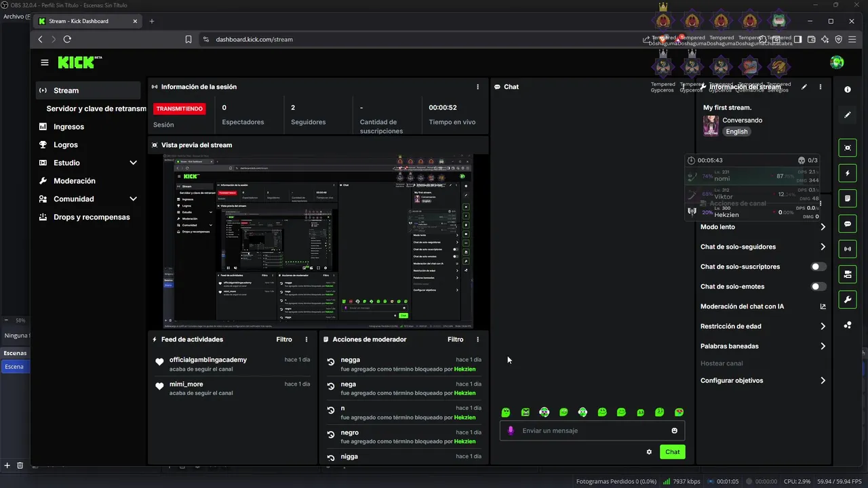Click the Enviar un mensaje field
This screenshot has width=868, height=488.
592,430
